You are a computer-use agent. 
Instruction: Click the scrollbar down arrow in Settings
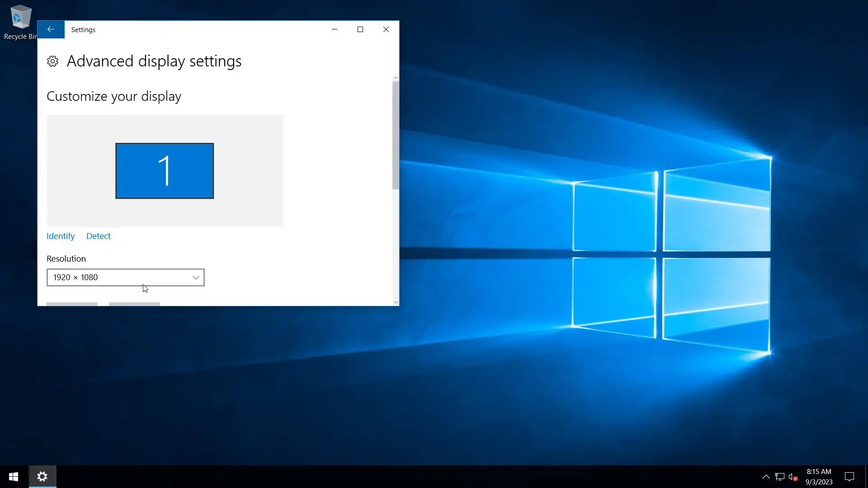396,302
